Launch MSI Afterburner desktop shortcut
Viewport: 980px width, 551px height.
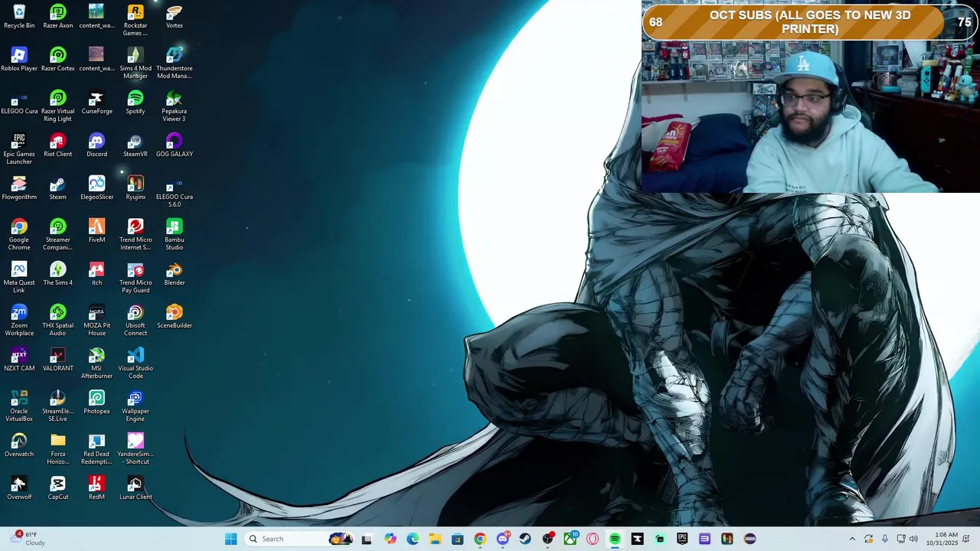(x=96, y=363)
